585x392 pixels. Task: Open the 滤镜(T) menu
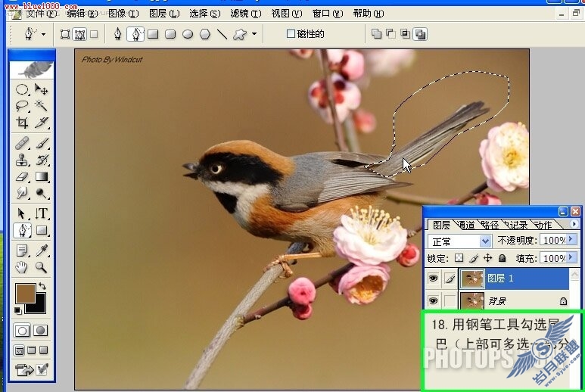pyautogui.click(x=245, y=14)
